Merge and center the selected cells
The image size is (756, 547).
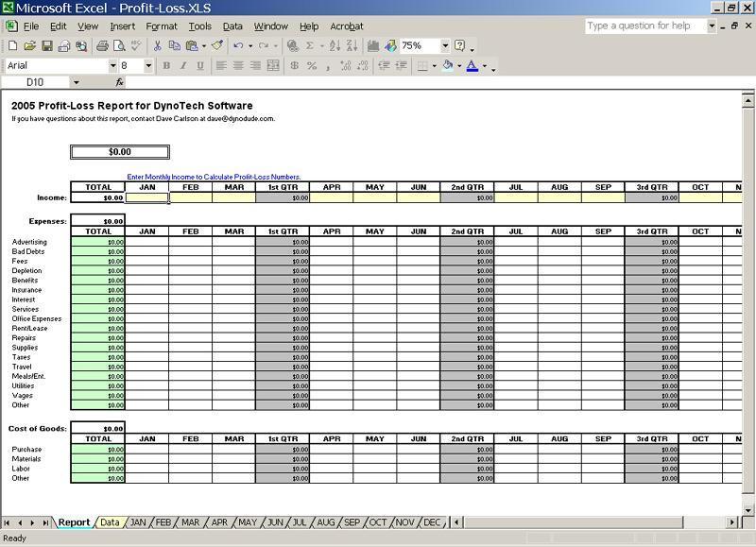click(273, 65)
